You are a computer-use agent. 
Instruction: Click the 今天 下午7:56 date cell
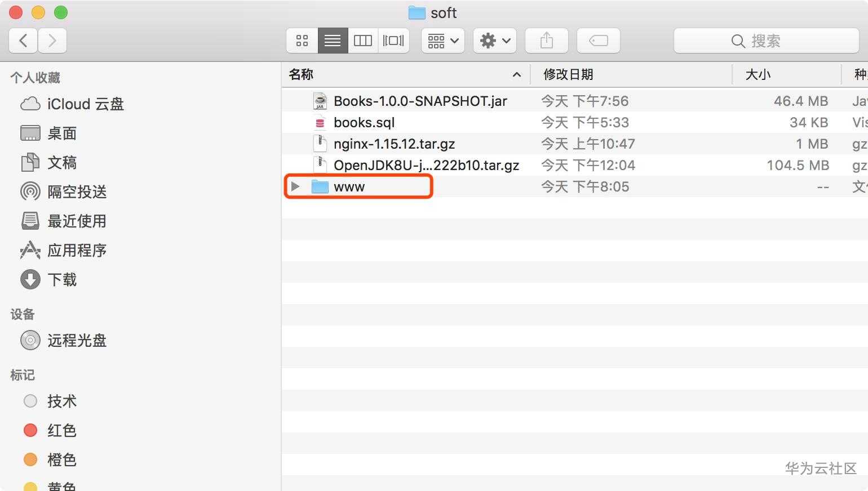(585, 101)
